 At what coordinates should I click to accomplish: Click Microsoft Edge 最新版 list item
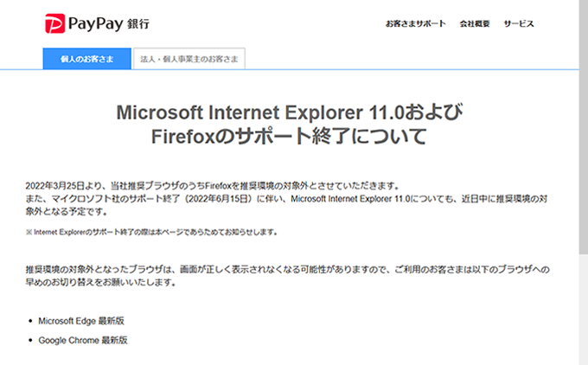click(81, 321)
